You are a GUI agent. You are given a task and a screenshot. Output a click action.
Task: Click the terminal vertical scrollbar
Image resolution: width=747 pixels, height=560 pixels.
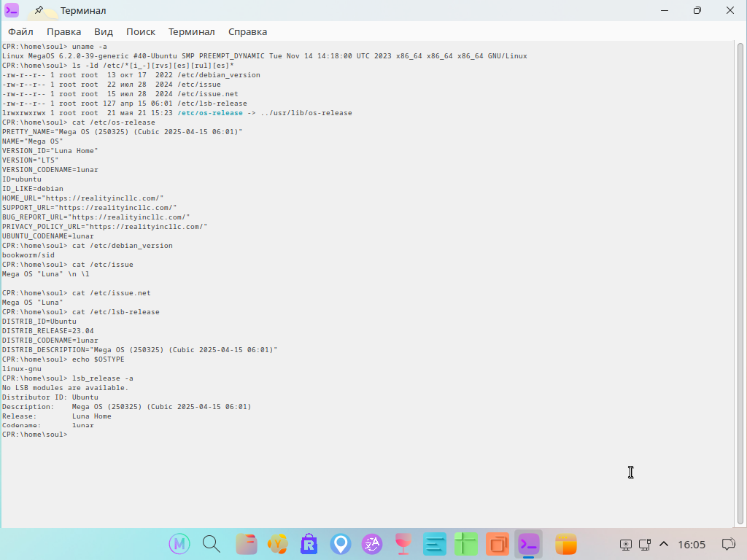[740, 284]
